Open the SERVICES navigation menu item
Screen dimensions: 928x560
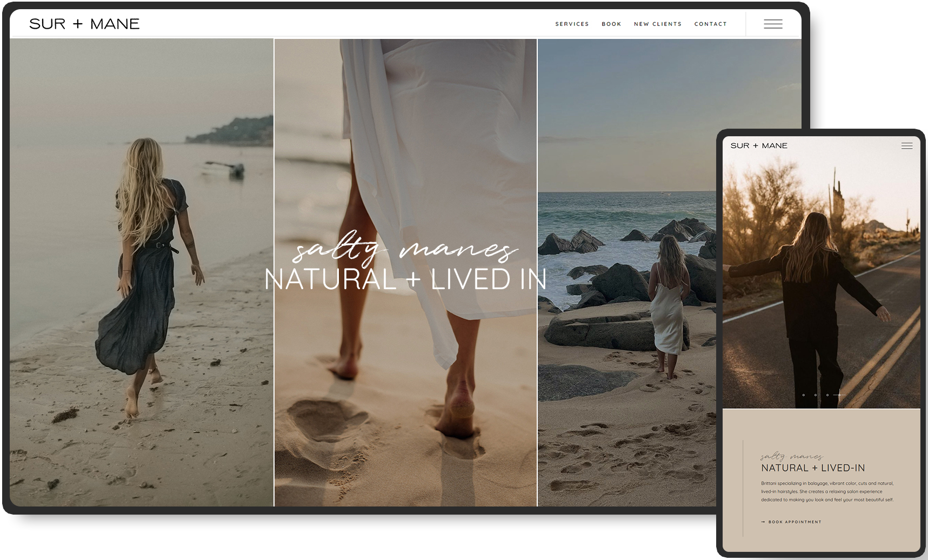[571, 24]
